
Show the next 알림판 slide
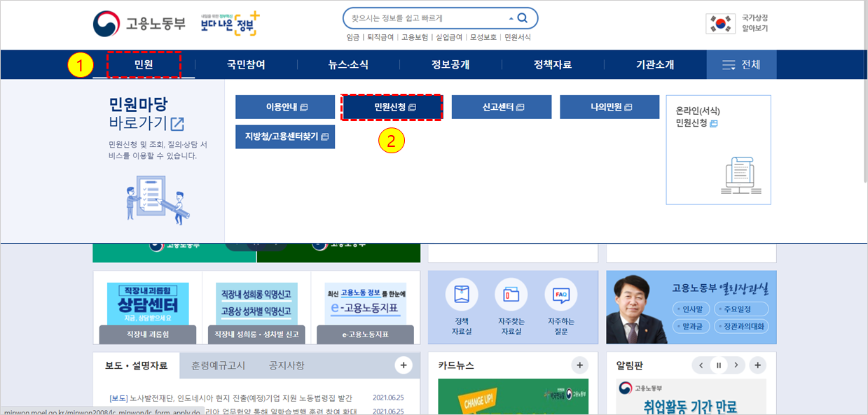pyautogui.click(x=736, y=365)
